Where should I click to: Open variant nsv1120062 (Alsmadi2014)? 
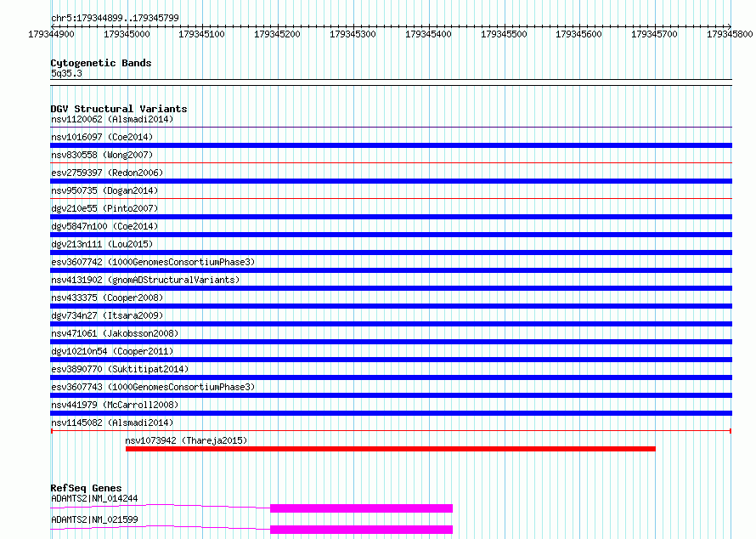coord(112,119)
